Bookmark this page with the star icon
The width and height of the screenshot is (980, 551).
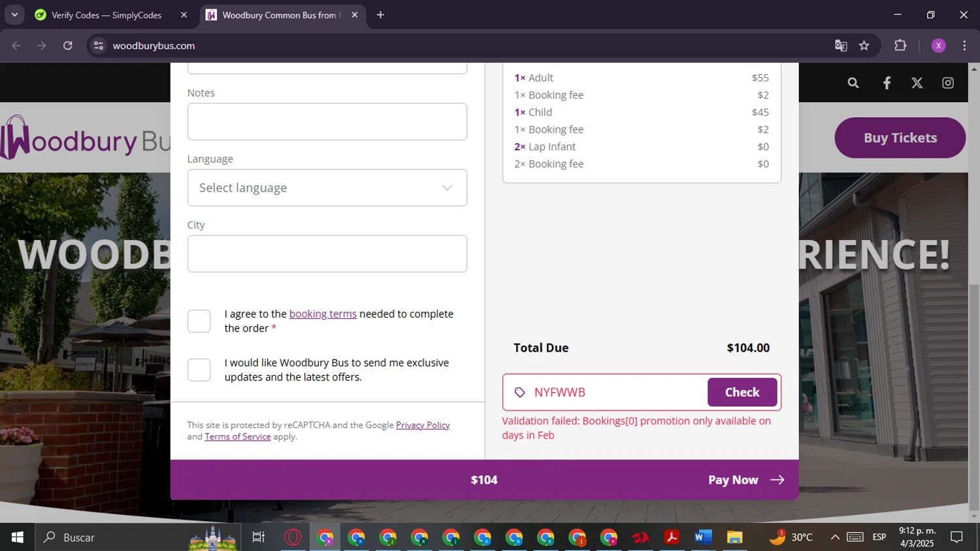864,46
